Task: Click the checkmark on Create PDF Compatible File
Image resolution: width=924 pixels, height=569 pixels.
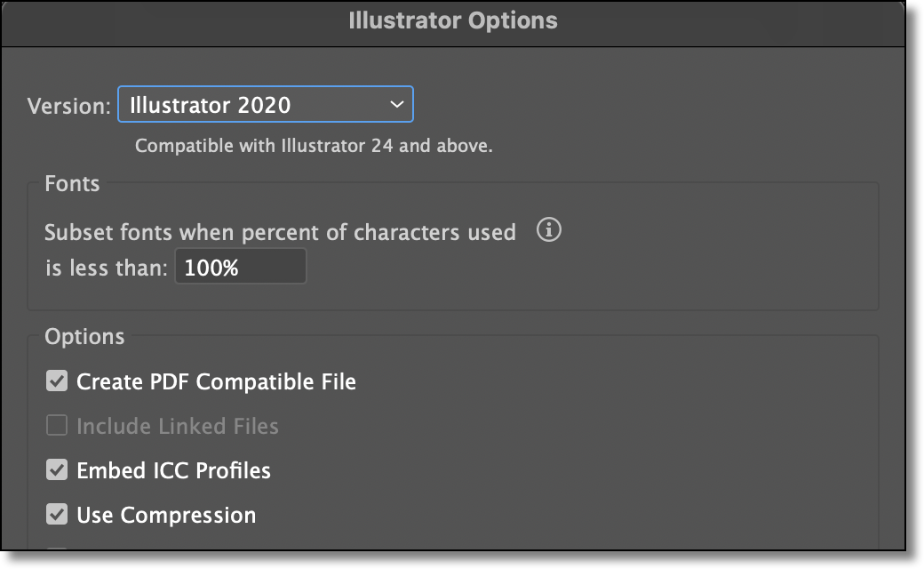Action: [57, 381]
